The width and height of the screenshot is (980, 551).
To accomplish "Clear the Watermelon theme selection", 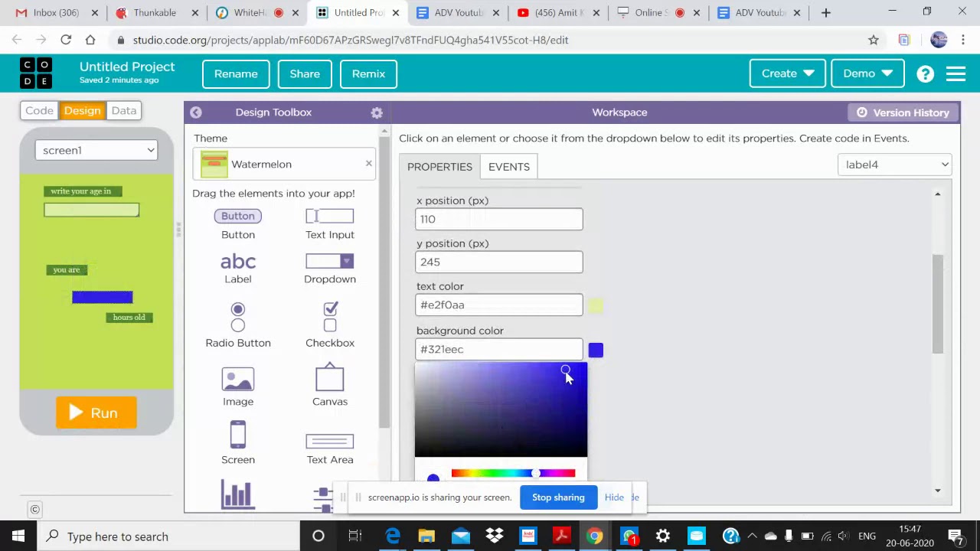I will pos(368,164).
